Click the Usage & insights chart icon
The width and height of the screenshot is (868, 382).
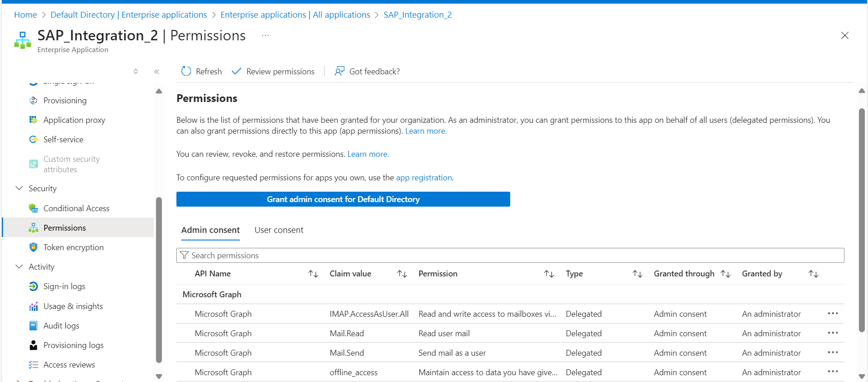[33, 306]
